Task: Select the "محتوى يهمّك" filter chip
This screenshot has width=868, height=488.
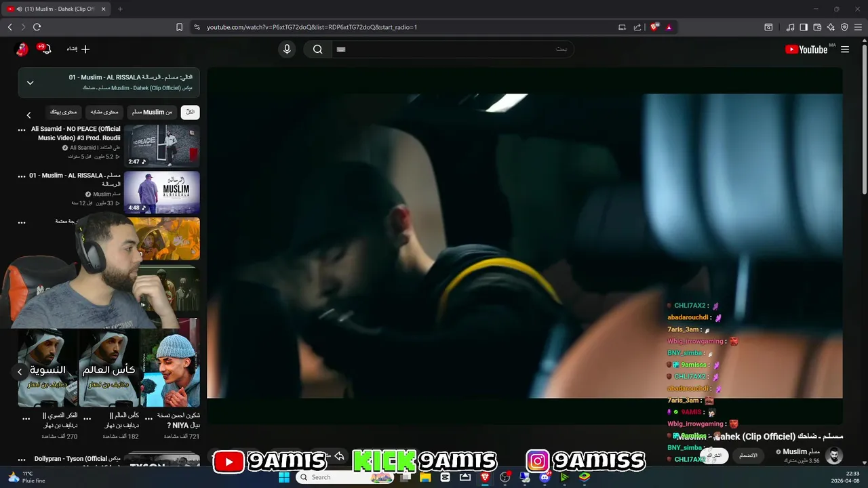Action: pyautogui.click(x=64, y=112)
